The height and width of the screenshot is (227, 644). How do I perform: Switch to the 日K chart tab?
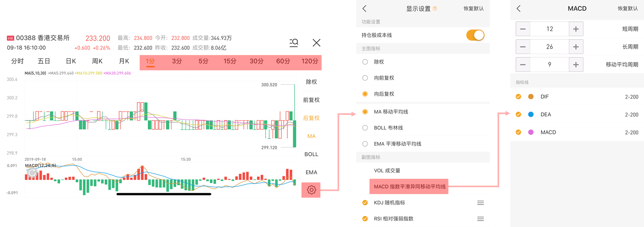point(71,61)
